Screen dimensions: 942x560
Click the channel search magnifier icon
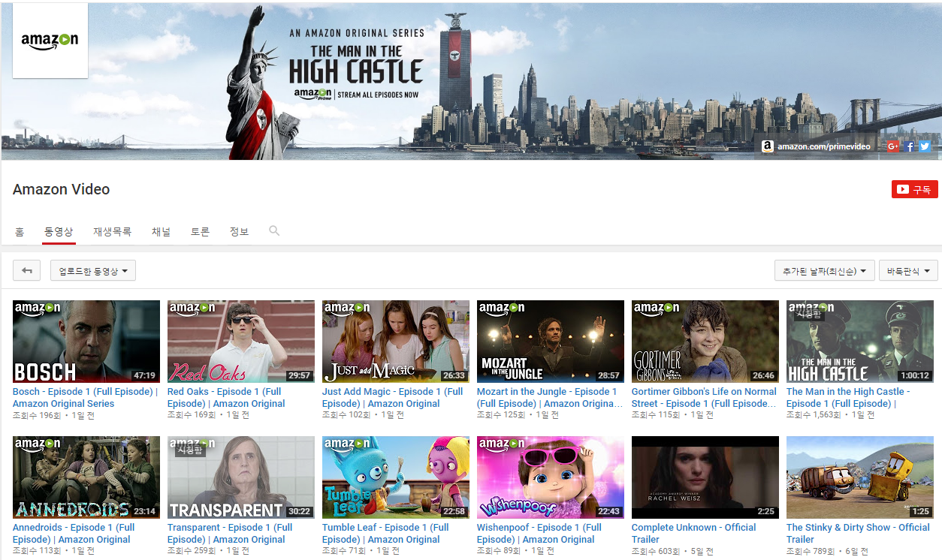click(x=274, y=231)
